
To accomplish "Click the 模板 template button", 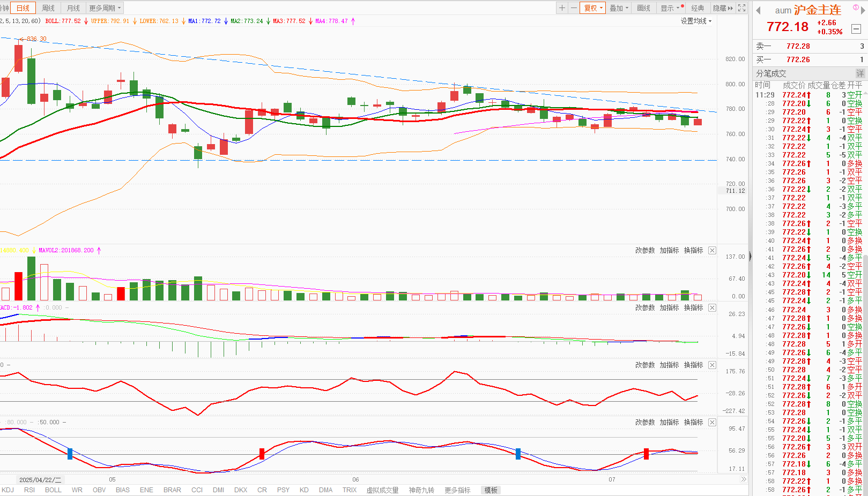I will [491, 490].
